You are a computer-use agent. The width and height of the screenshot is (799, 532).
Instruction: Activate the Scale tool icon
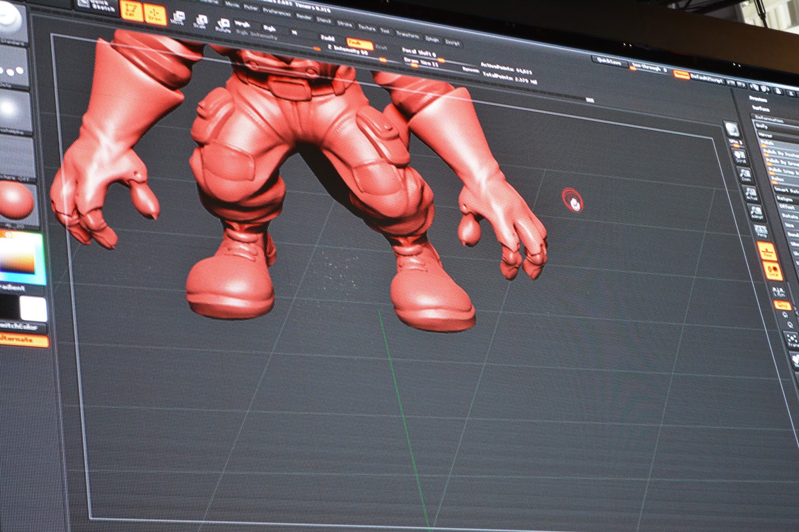tap(200, 22)
